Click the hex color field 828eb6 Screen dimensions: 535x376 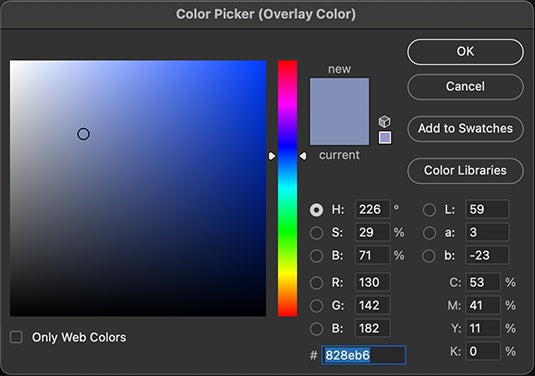pos(363,355)
